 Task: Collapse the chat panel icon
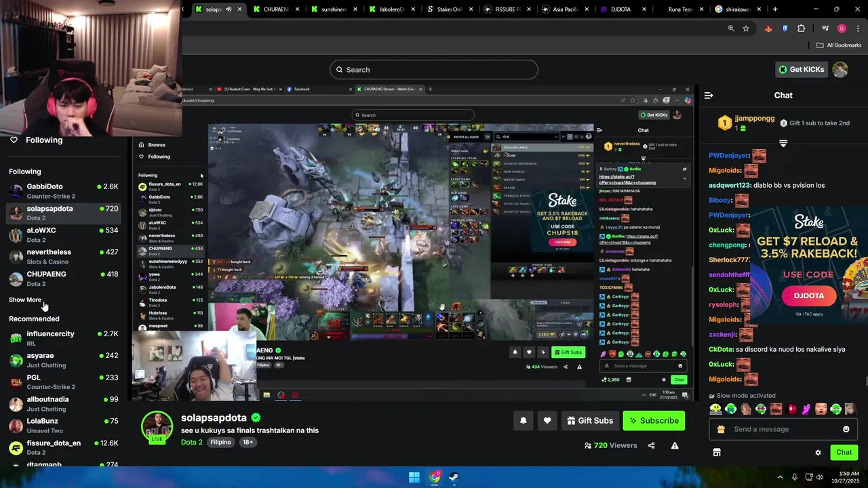(709, 96)
